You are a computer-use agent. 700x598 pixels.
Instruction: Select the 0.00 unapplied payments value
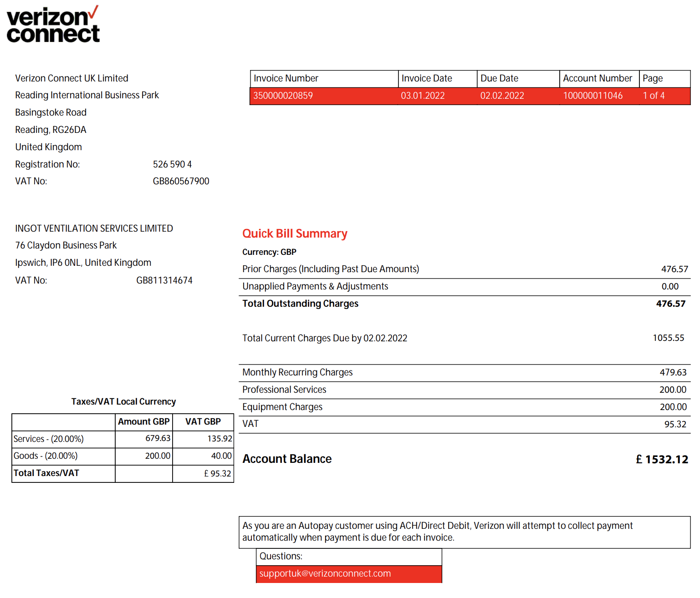click(670, 286)
